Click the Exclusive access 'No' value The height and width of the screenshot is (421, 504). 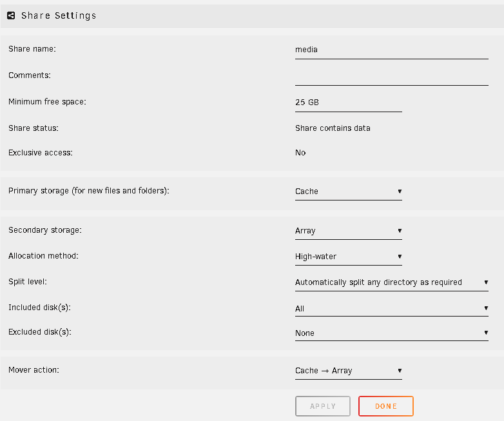(x=300, y=153)
